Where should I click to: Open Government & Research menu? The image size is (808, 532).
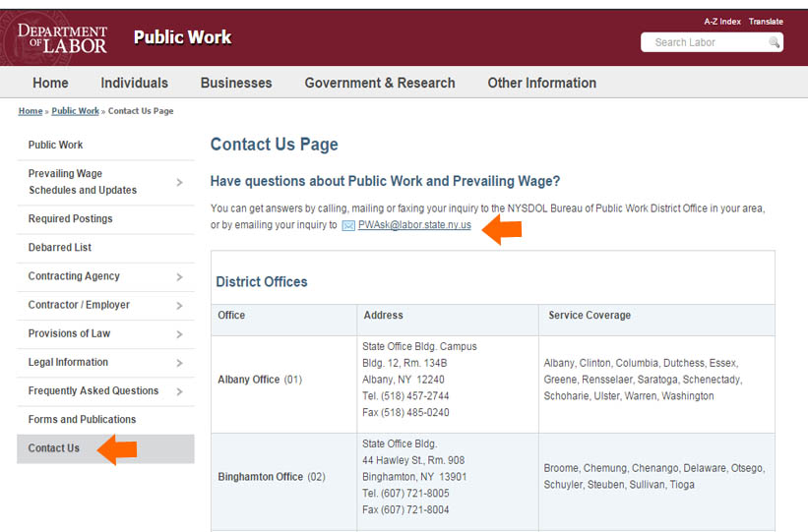(380, 83)
